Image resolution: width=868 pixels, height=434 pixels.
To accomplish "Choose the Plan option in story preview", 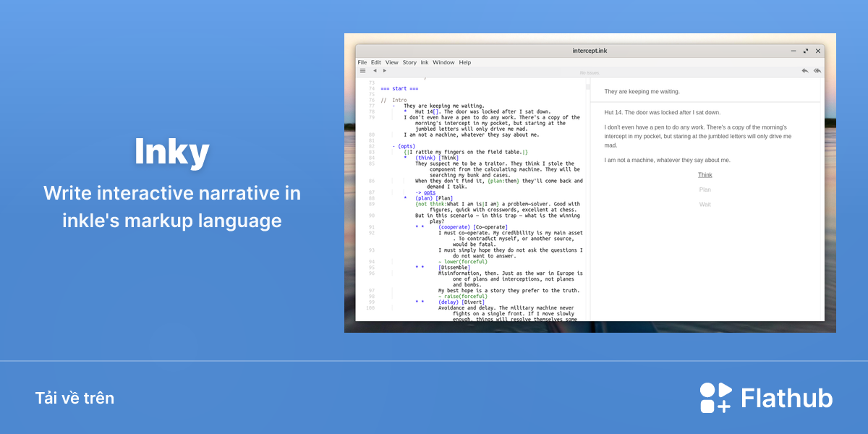I will [x=705, y=190].
